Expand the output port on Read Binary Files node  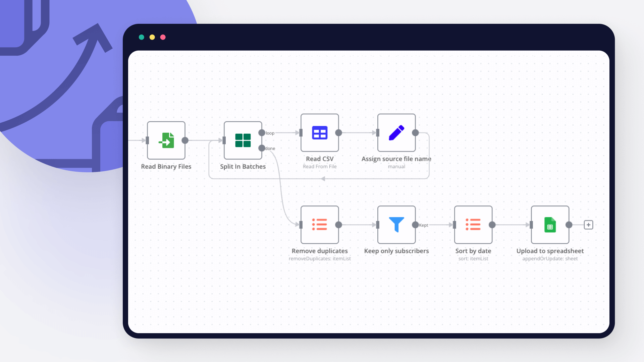coord(186,140)
